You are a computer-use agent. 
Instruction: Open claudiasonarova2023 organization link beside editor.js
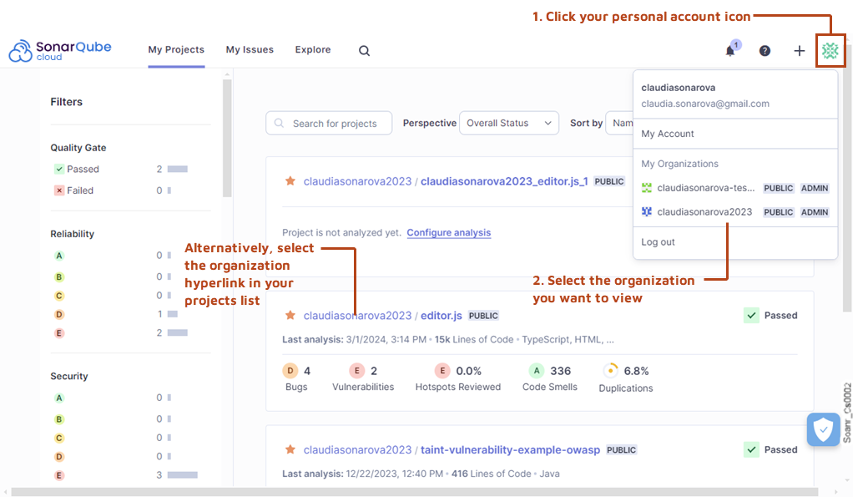coord(357,315)
